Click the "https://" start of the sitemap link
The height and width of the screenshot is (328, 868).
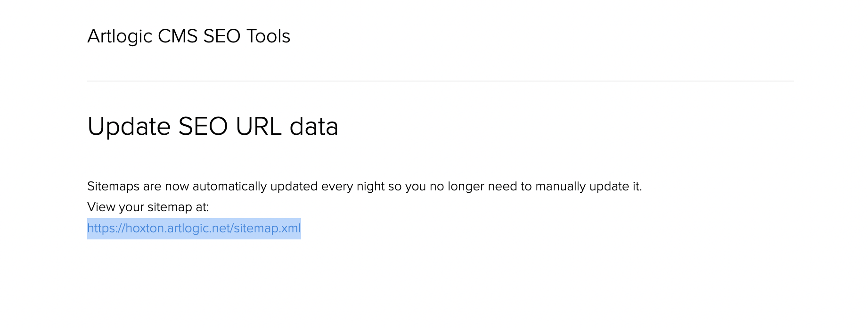tap(106, 229)
